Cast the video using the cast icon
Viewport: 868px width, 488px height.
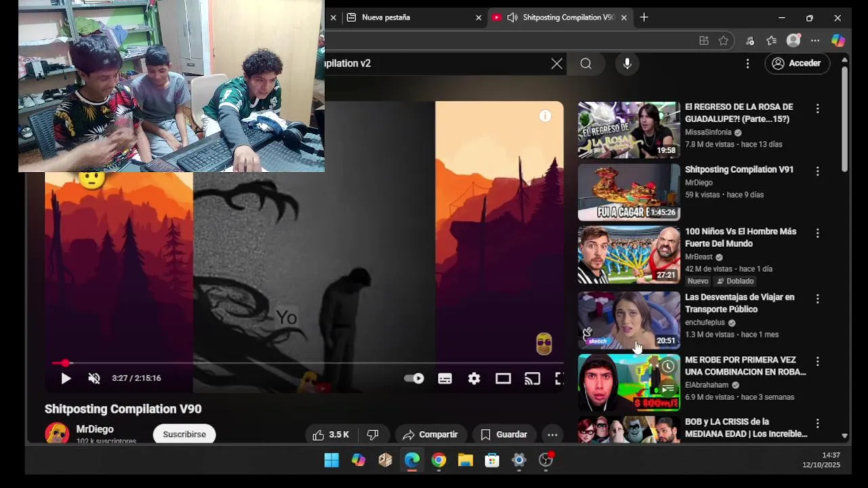pyautogui.click(x=532, y=379)
